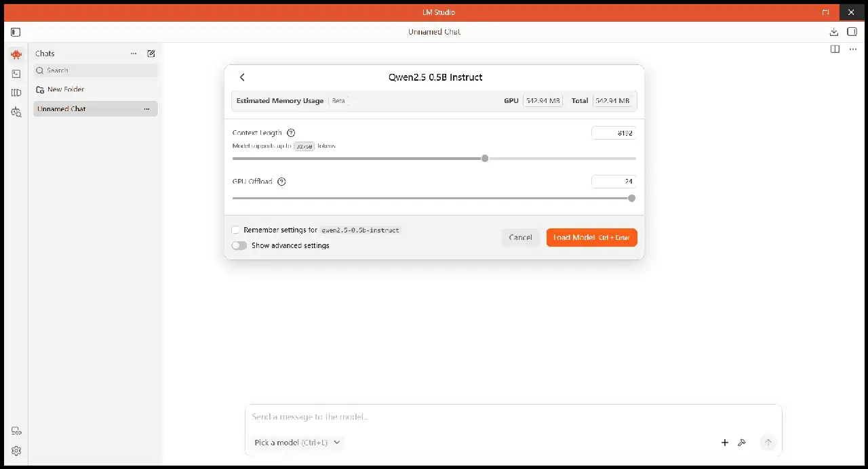
Task: Maximize the LM Studio window
Action: click(x=825, y=12)
